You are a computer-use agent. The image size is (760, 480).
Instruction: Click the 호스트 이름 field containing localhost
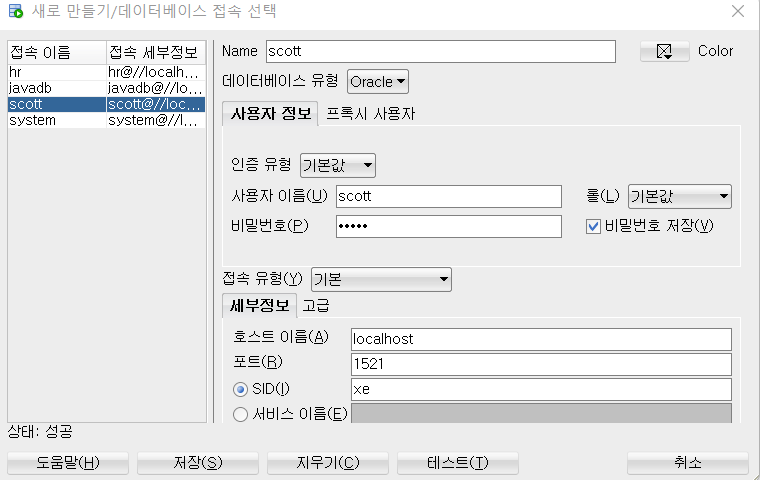click(x=541, y=339)
